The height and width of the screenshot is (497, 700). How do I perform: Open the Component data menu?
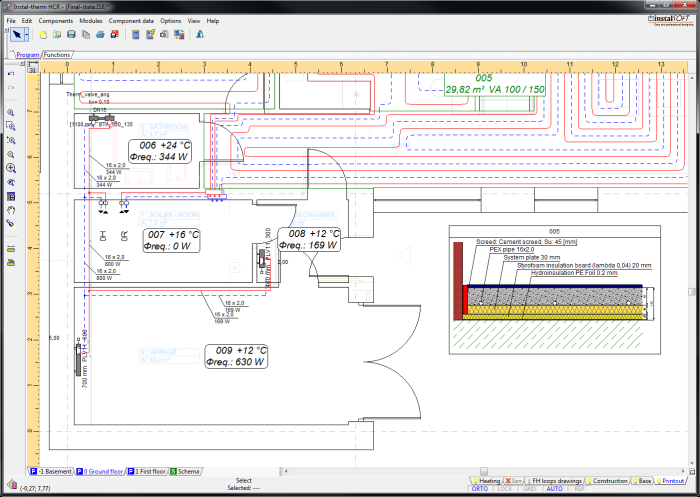pyautogui.click(x=131, y=20)
